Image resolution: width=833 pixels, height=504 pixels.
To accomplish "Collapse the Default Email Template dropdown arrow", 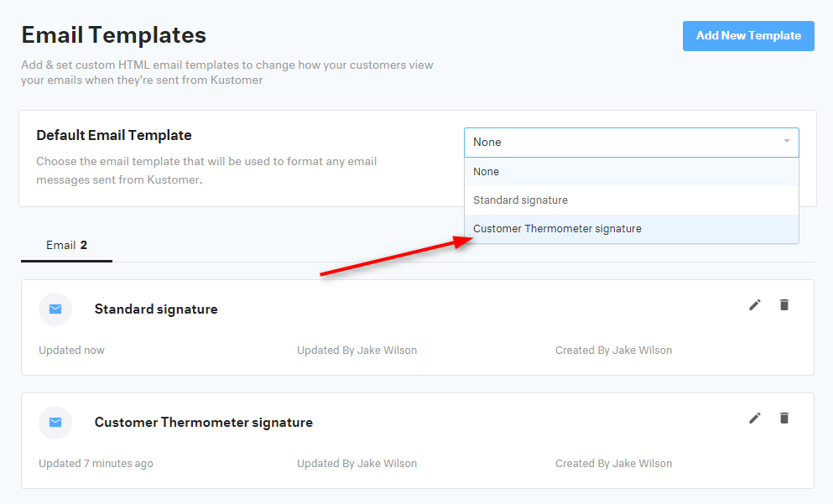I will click(x=787, y=141).
